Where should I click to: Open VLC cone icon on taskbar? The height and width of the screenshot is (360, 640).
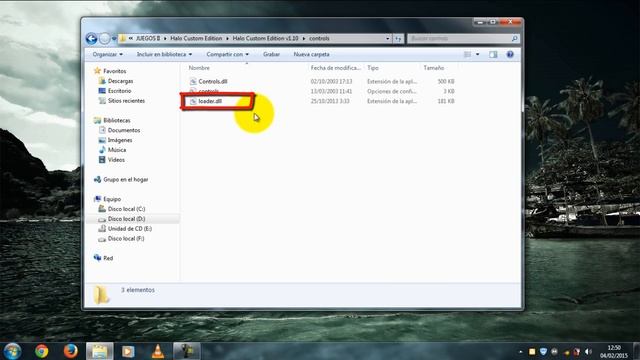158,351
